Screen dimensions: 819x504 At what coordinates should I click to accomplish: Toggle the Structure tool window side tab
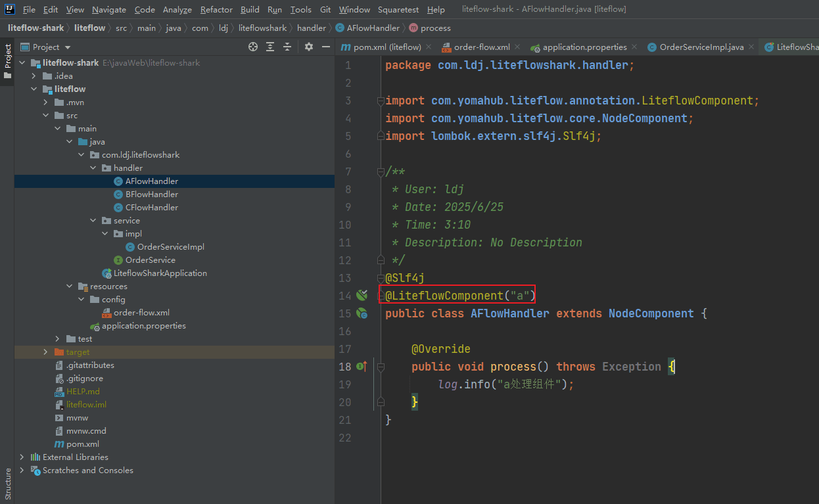pyautogui.click(x=7, y=484)
